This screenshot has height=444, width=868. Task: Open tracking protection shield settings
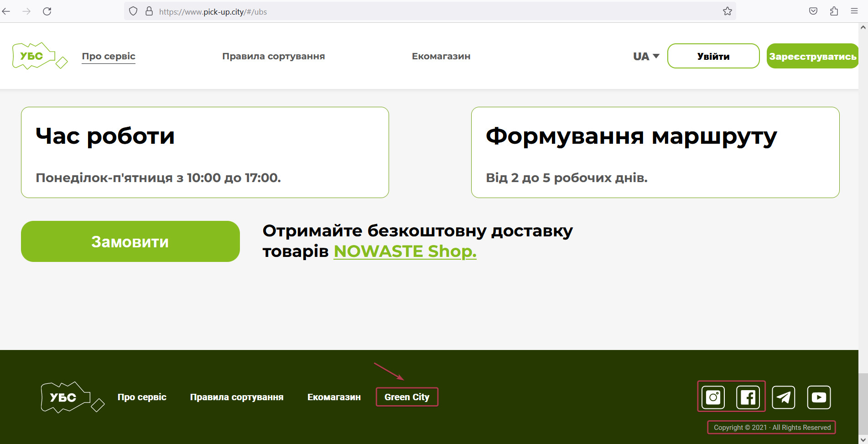click(x=133, y=11)
